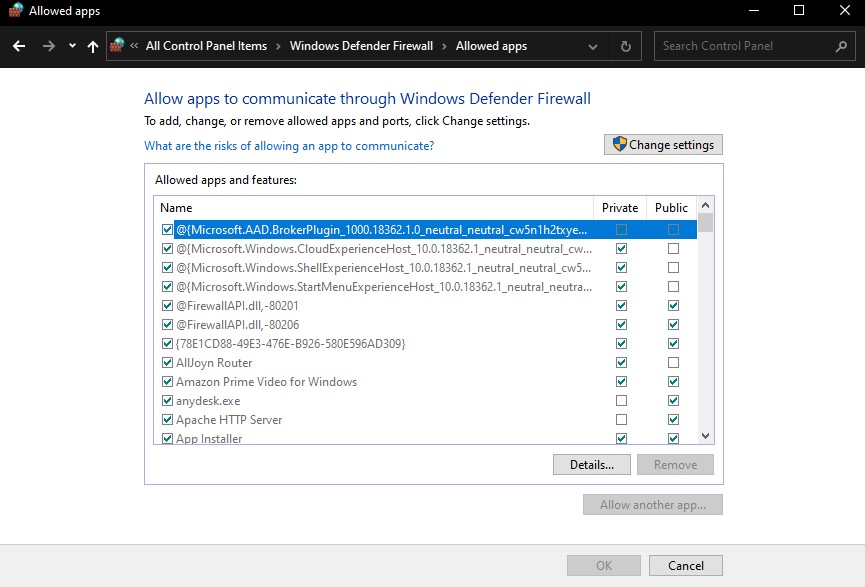Uncheck Public for @FirewallAPI.dll,-80206
This screenshot has width=865, height=587.
[674, 325]
